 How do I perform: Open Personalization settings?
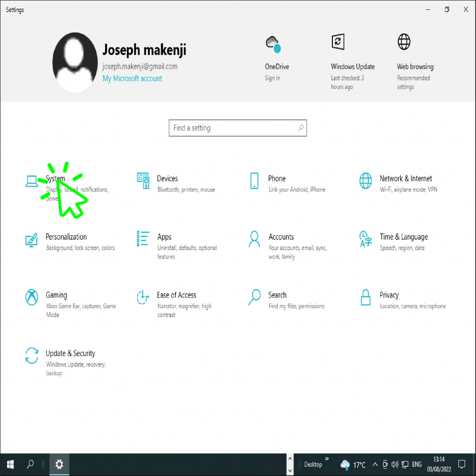tap(66, 237)
